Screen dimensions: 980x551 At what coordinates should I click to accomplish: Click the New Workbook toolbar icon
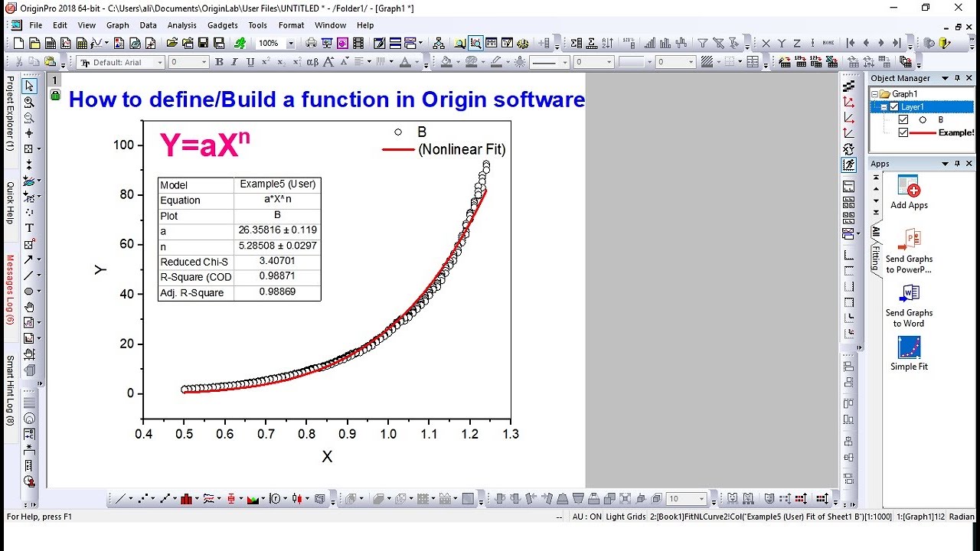pos(50,44)
